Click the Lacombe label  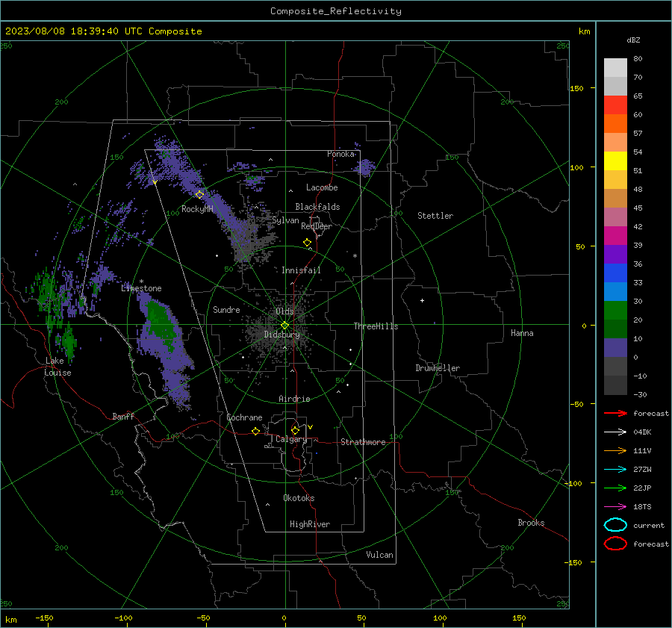pyautogui.click(x=322, y=187)
